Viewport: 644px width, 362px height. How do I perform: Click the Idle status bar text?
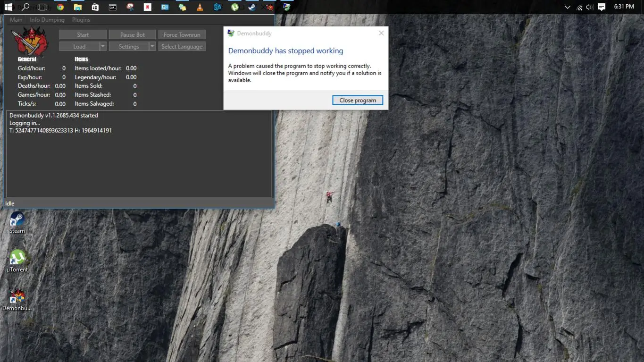9,204
